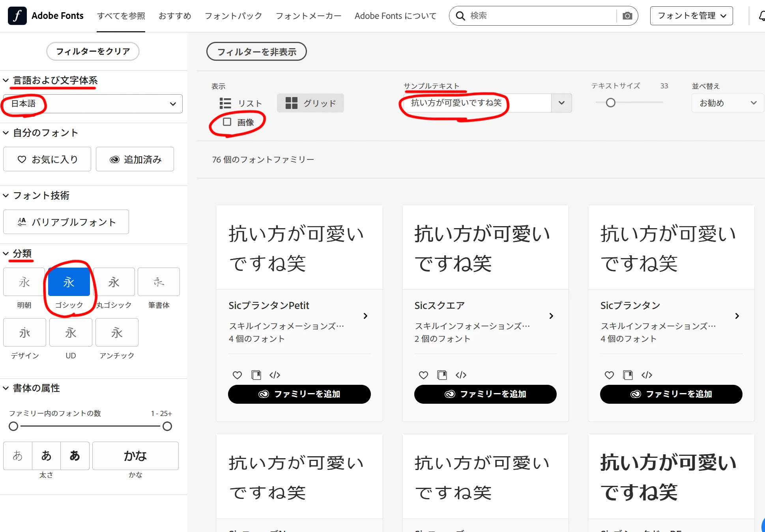Collapse 書体の属性 section
The height and width of the screenshot is (532, 765).
pyautogui.click(x=6, y=388)
